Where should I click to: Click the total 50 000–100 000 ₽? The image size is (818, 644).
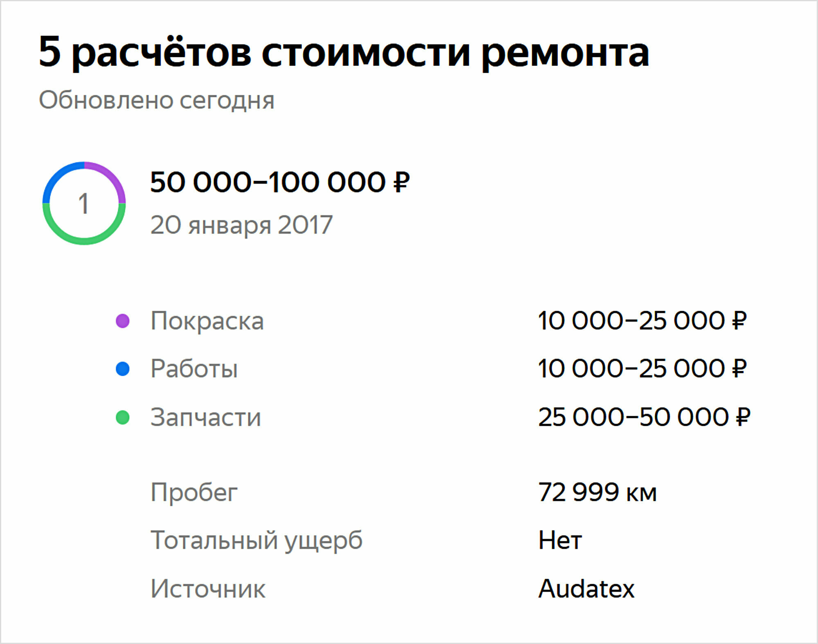280,182
